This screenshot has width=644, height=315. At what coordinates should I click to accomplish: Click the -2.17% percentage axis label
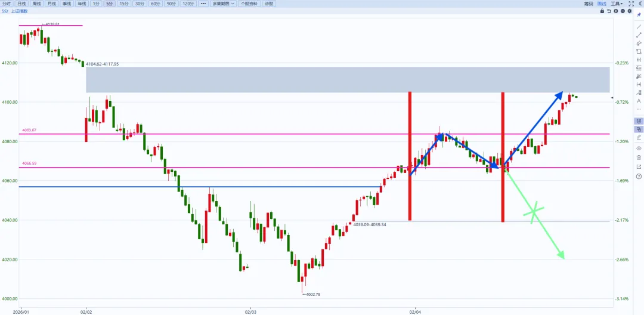tap(622, 220)
